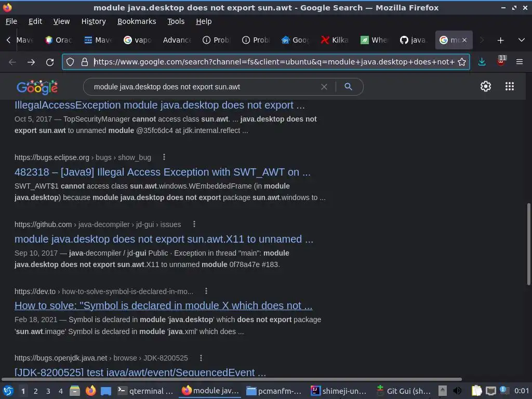
Task: Open more options for dev.to result
Action: coord(206,291)
